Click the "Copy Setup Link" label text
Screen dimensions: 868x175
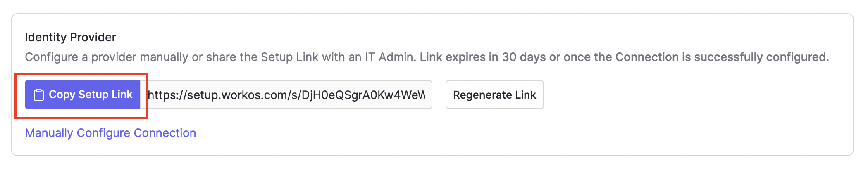pos(91,95)
